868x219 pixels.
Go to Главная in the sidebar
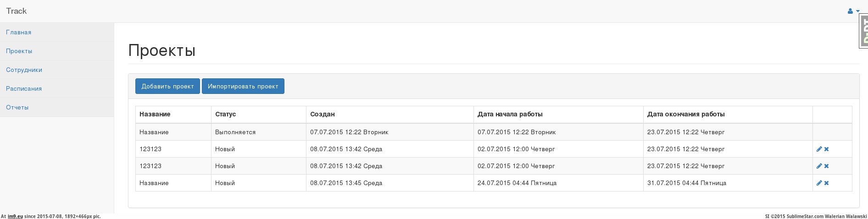point(19,32)
